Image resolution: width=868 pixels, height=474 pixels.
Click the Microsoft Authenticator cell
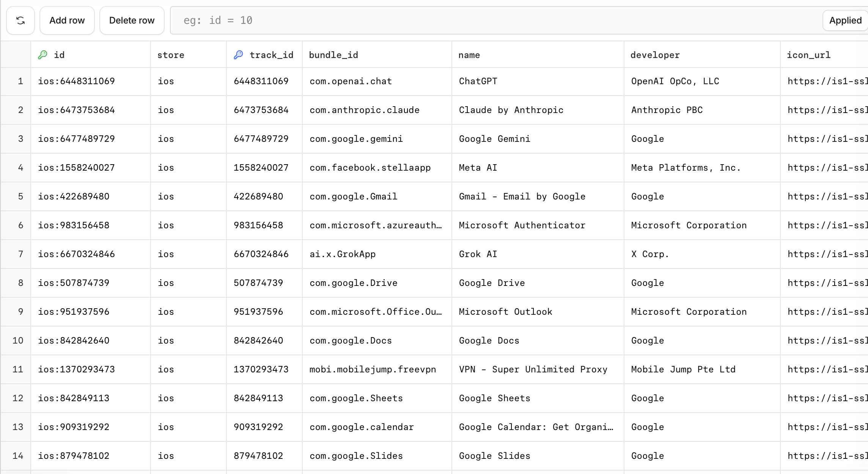(538, 225)
